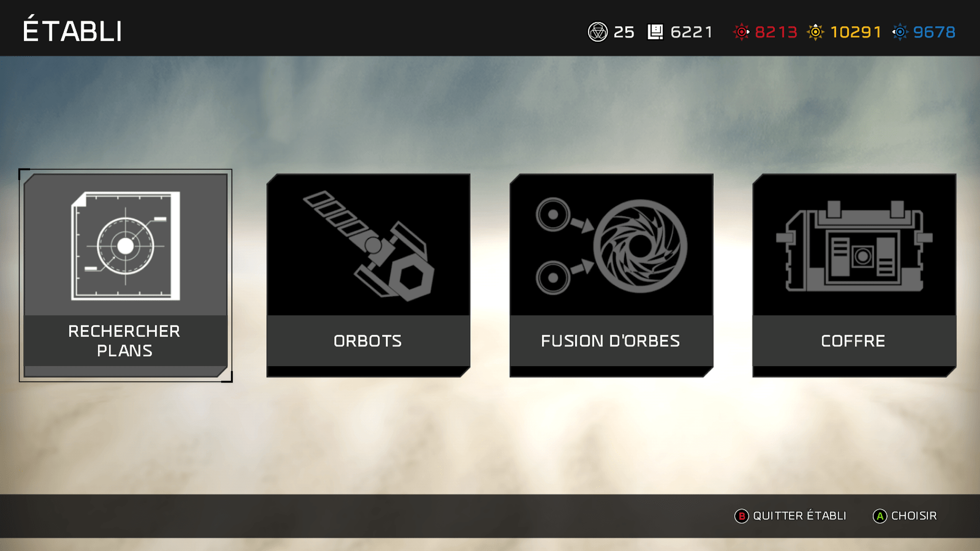980x551 pixels.
Task: Open the Orbots satellite icon tile
Action: tap(369, 246)
